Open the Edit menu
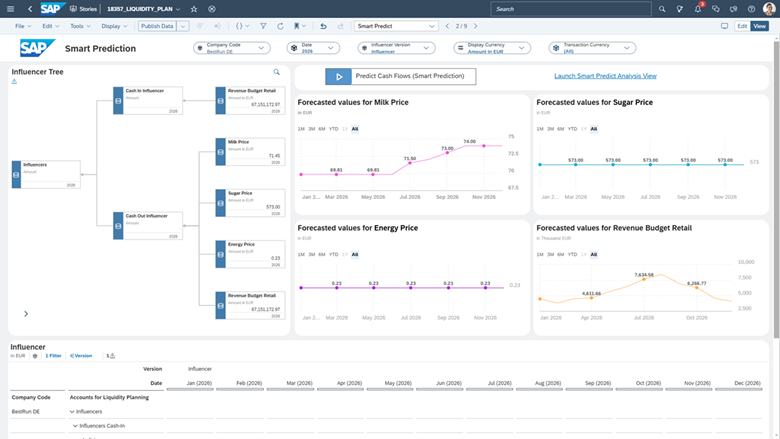Image resolution: width=780 pixels, height=439 pixels. 50,26
